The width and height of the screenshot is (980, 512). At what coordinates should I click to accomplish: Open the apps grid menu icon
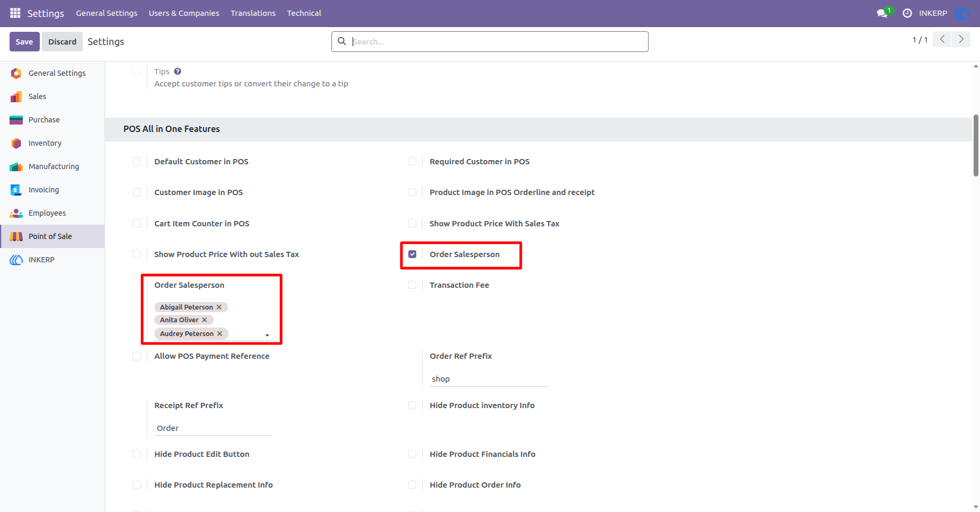(x=15, y=13)
